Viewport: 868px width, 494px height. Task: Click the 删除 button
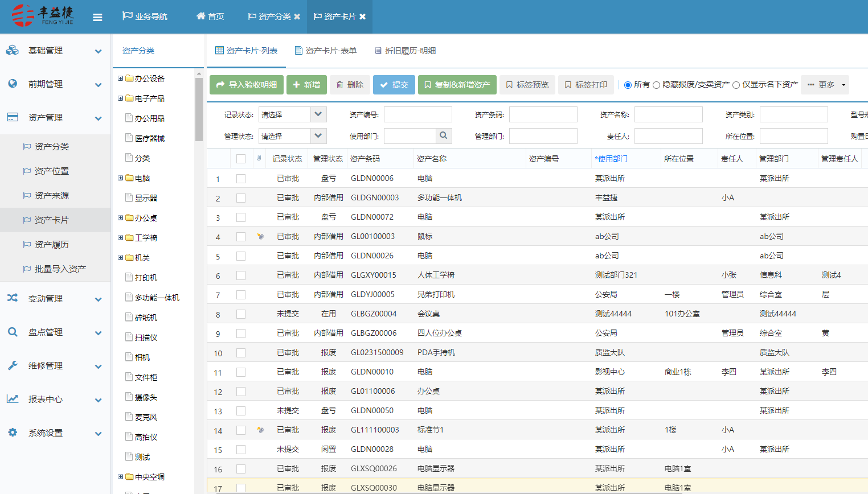350,85
